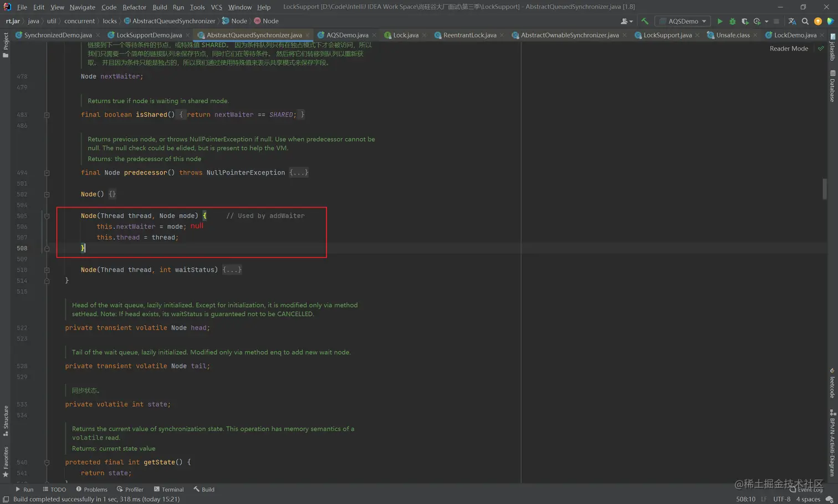The height and width of the screenshot is (504, 838).
Task: Build project with the hammer icon
Action: 645,21
